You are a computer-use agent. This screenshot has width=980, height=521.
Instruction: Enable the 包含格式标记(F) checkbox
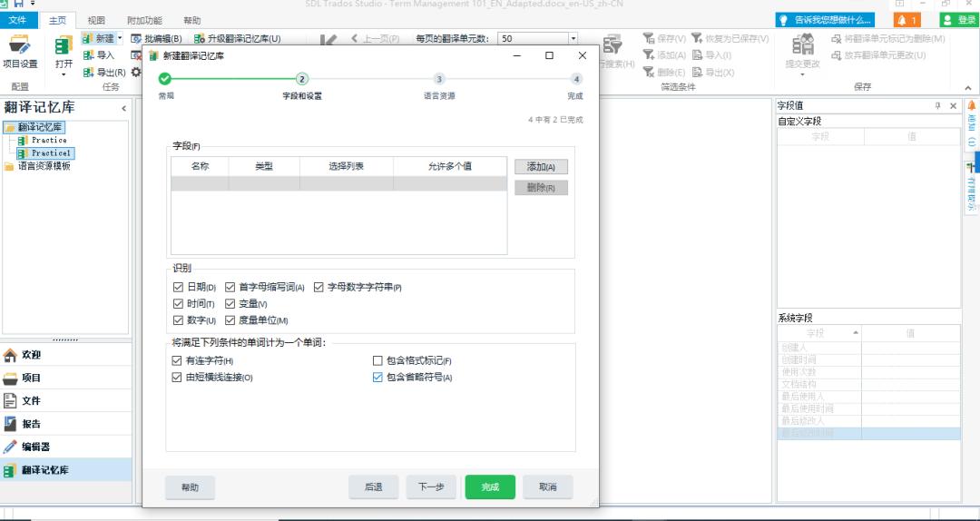[377, 361]
